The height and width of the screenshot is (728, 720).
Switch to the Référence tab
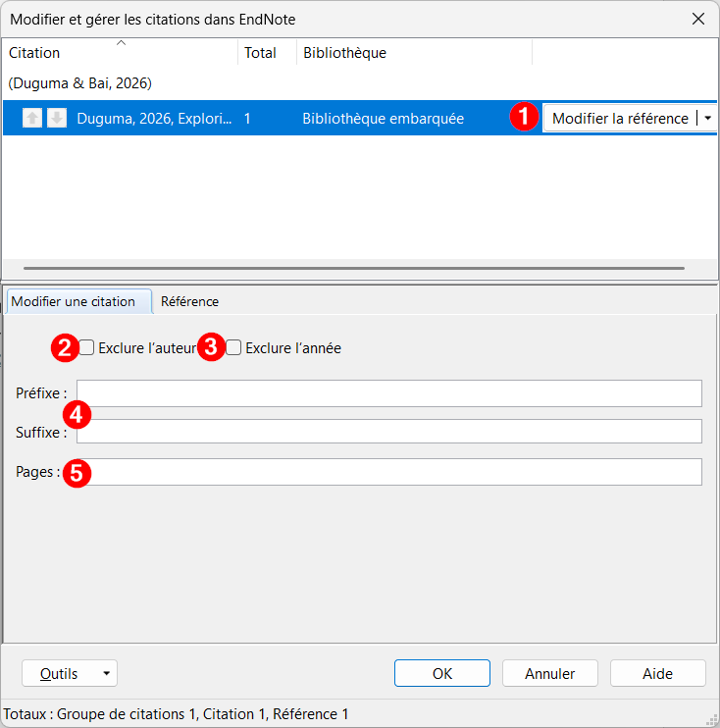tap(189, 301)
